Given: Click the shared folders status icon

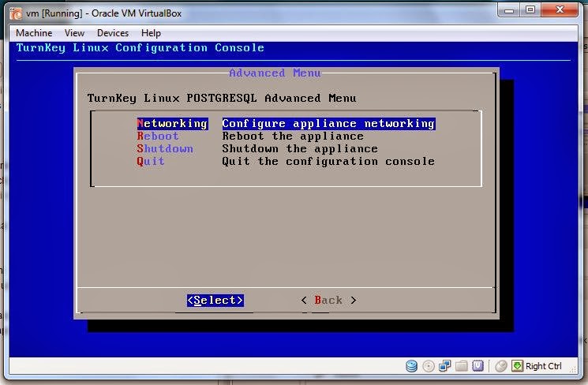Looking at the screenshot, I should [x=461, y=366].
